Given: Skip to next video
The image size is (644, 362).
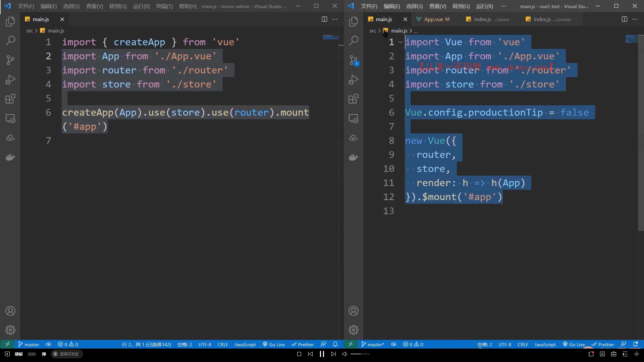Looking at the screenshot, I should [333, 354].
